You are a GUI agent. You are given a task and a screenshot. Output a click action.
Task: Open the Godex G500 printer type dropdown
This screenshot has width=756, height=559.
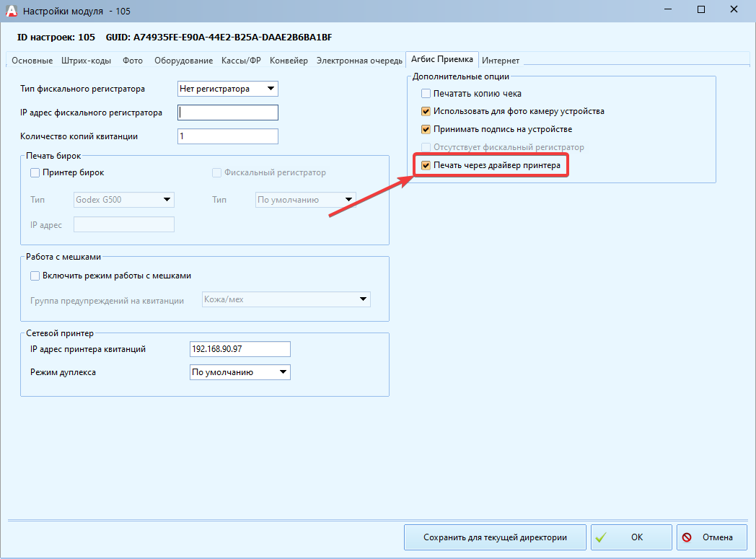pyautogui.click(x=124, y=200)
